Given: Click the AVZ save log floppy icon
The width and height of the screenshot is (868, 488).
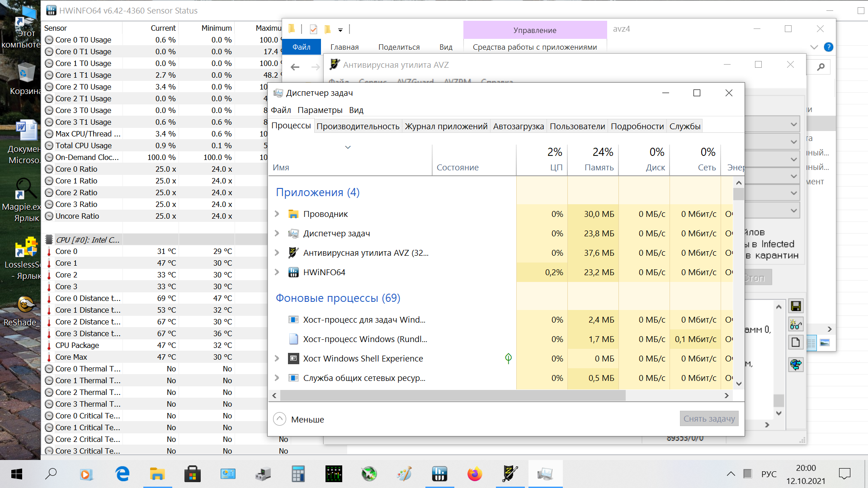Looking at the screenshot, I should (x=796, y=306).
